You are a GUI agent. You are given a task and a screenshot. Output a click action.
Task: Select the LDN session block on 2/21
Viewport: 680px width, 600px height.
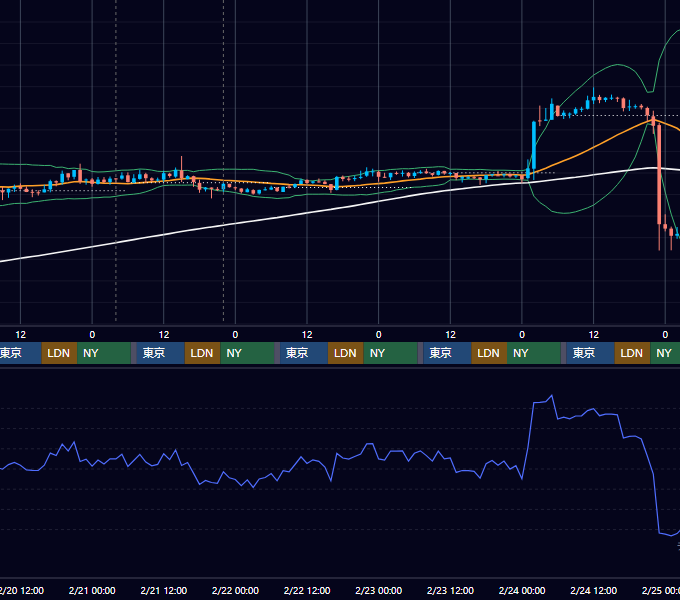pyautogui.click(x=202, y=353)
